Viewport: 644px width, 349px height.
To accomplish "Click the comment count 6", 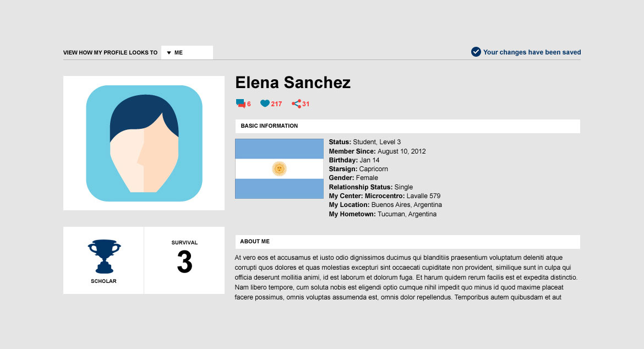I will tap(249, 104).
